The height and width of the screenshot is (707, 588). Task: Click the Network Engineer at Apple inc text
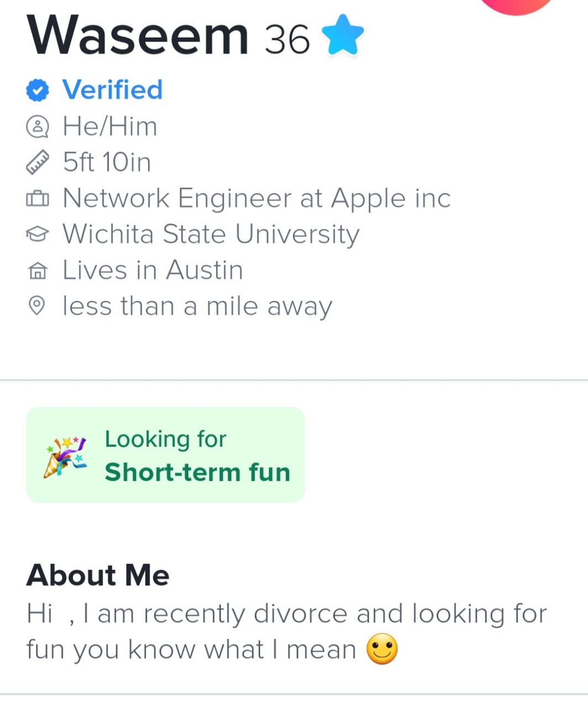click(256, 198)
